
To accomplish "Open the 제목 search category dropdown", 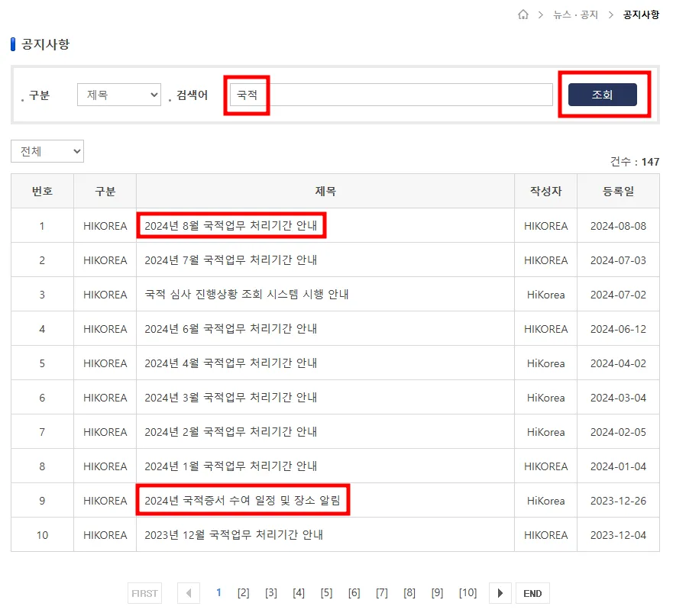I will pyautogui.click(x=119, y=95).
